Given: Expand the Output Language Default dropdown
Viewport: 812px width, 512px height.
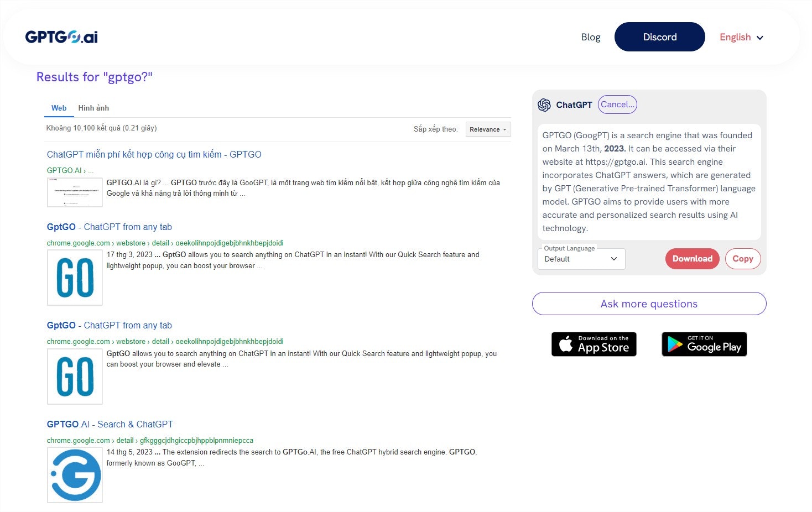Looking at the screenshot, I should click(x=581, y=259).
